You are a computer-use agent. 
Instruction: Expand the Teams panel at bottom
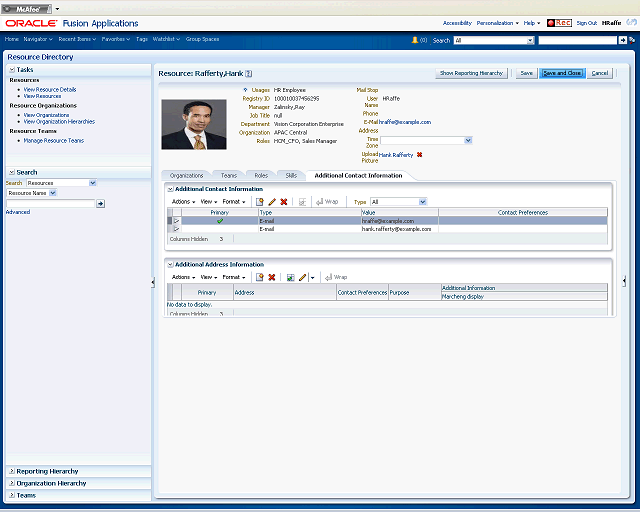[12, 495]
